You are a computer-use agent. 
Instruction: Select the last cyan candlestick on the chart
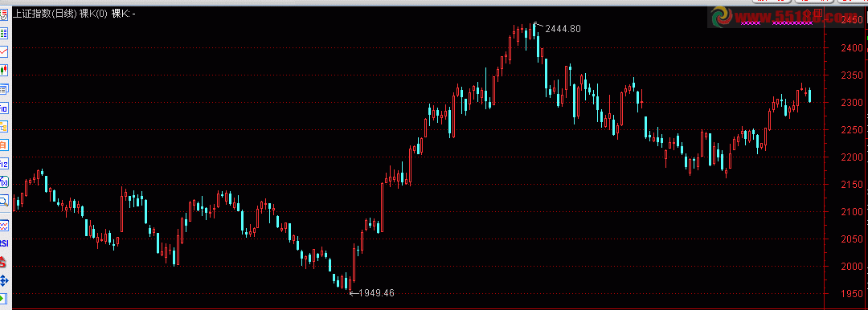pyautogui.click(x=810, y=96)
